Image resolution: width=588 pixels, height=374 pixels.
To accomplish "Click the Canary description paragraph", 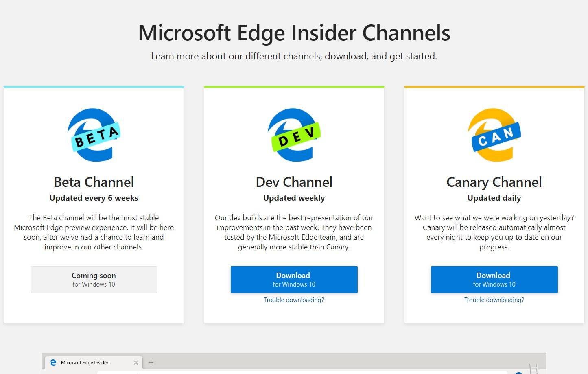I will (494, 232).
